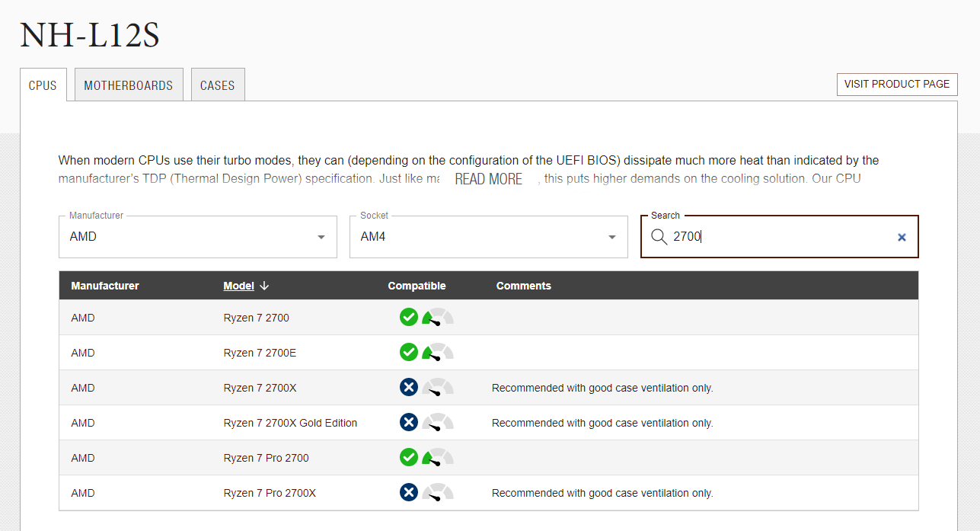Click green checkmark for Ryzen 7 Pro 2700
Image resolution: width=980 pixels, height=531 pixels.
[x=409, y=457]
